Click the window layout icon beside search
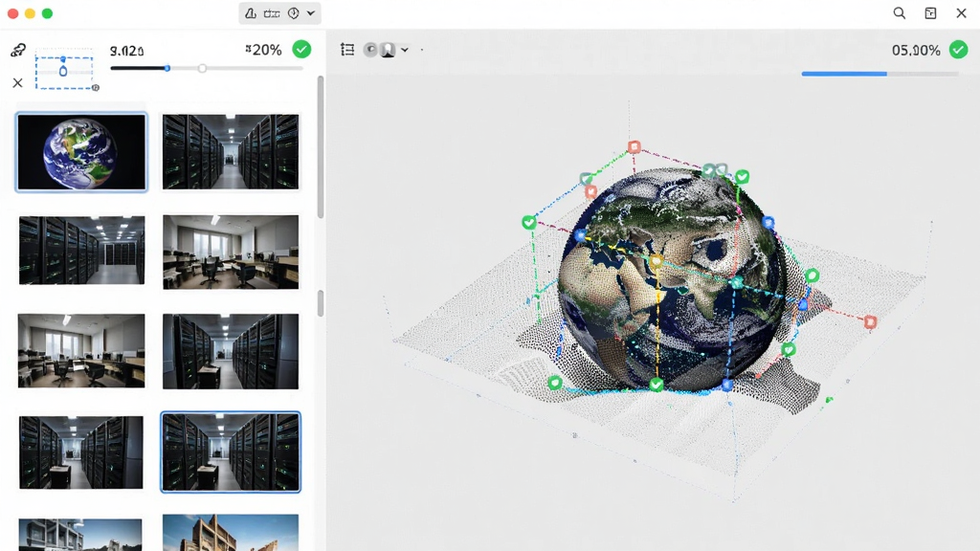980x551 pixels. (930, 13)
